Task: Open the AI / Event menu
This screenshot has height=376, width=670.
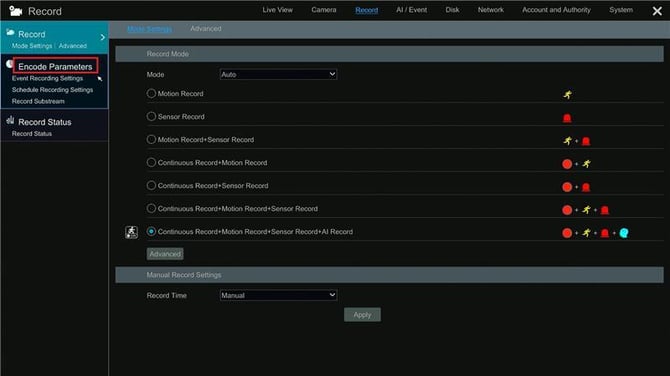Action: click(411, 10)
